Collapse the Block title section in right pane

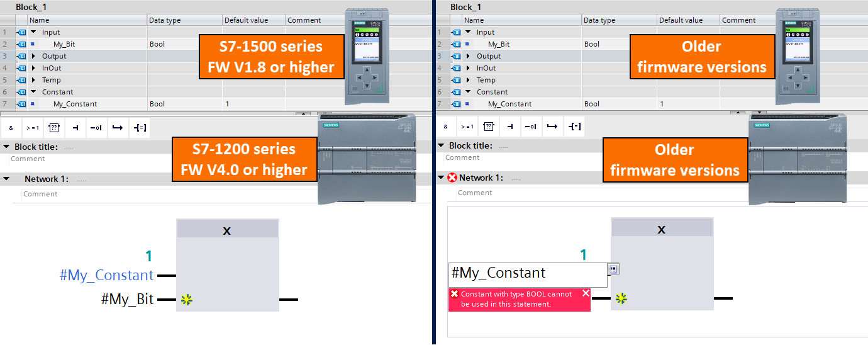(441, 145)
